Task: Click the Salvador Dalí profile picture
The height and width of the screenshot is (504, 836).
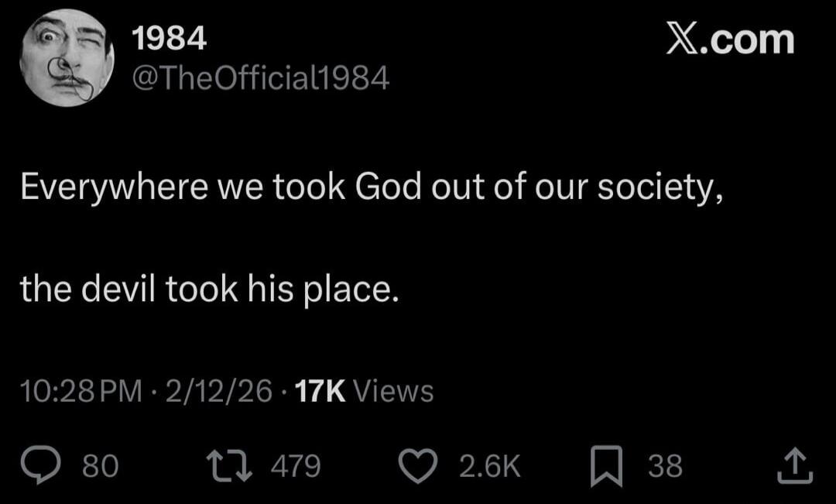Action: coord(66,54)
